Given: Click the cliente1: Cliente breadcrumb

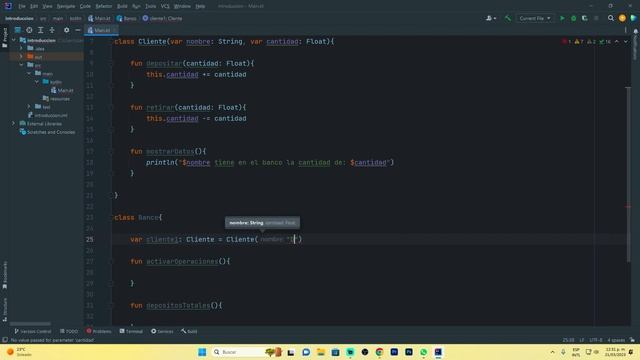Looking at the screenshot, I should (162, 18).
